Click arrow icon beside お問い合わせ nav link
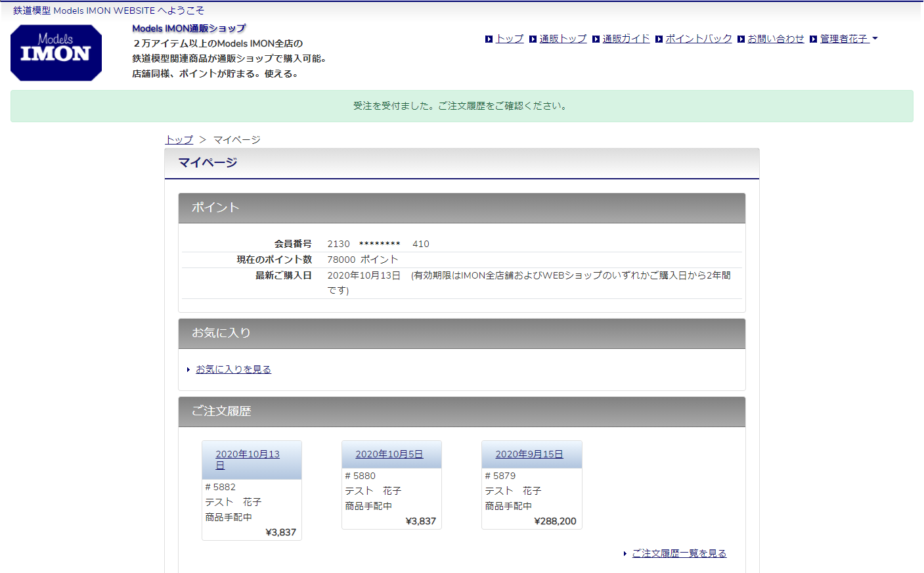924x573 pixels. click(741, 39)
